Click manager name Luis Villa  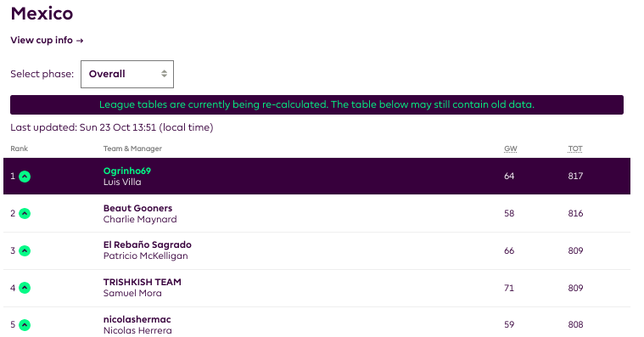click(x=122, y=182)
